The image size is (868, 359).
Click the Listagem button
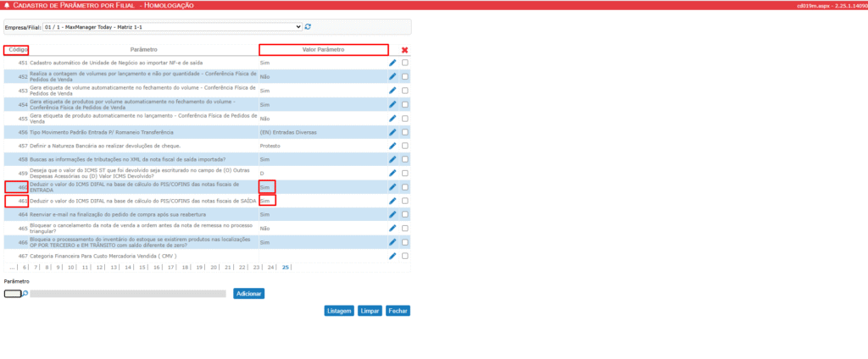[339, 311]
